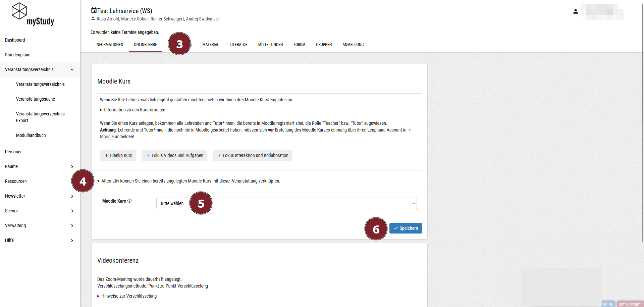
Task: Click the myStudy cube logo
Action: point(19,11)
